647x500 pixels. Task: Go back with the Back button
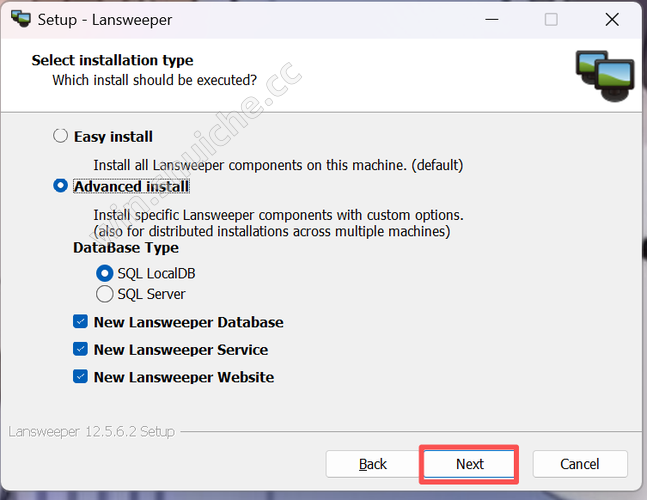point(373,464)
